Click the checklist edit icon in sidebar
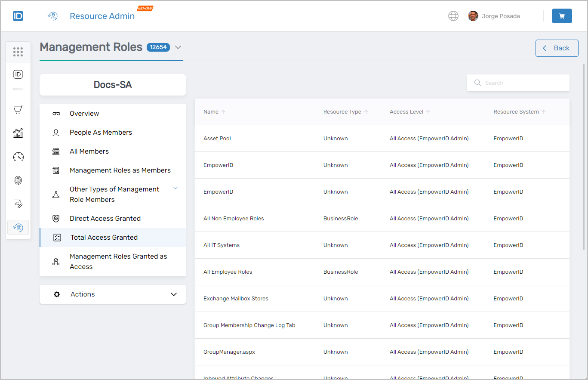The image size is (588, 380). click(x=18, y=204)
